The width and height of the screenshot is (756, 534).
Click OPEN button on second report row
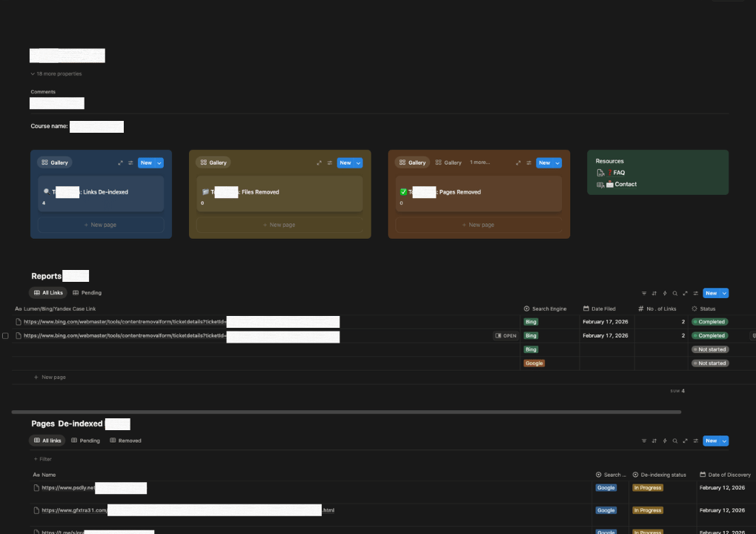505,336
